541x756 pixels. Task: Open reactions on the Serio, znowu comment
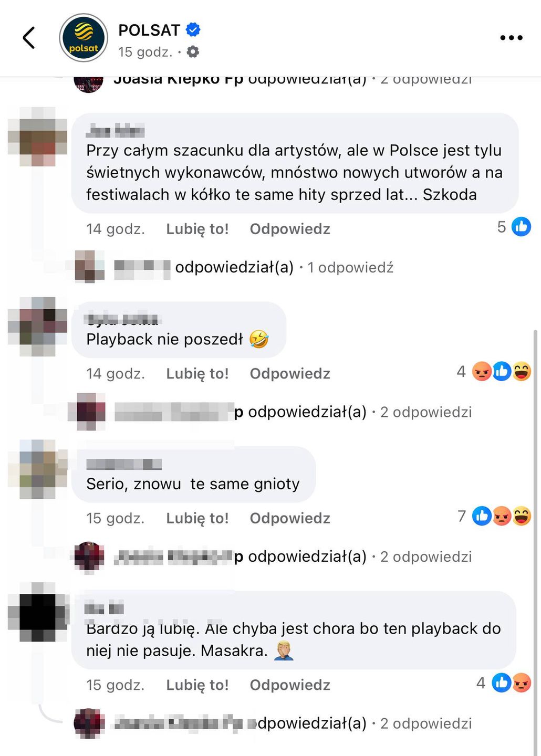pos(494,516)
